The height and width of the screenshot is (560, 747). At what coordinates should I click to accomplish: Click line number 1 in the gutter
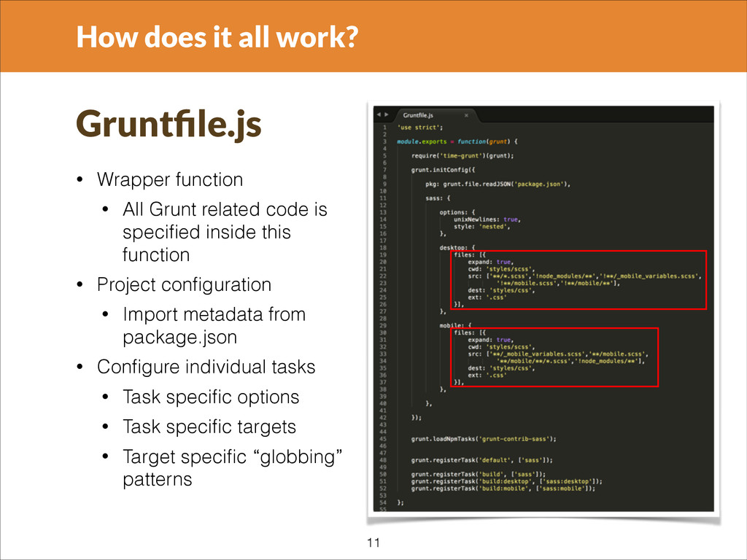(x=385, y=128)
